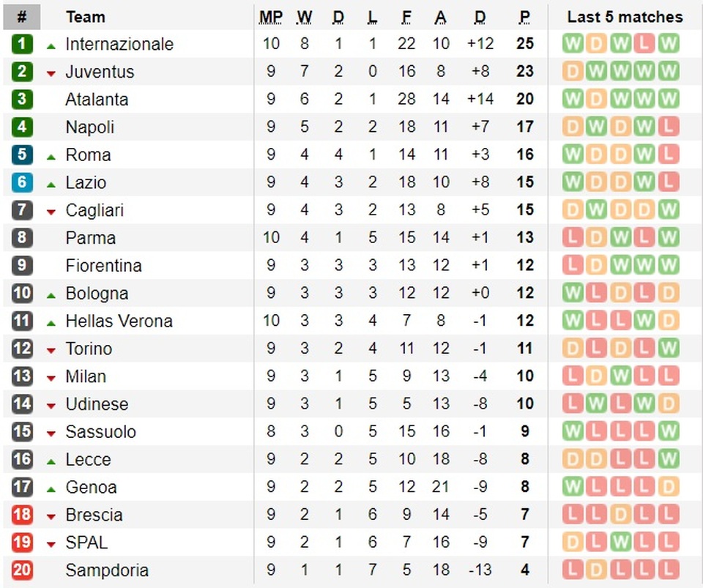703x588 pixels.
Task: Open the Hellas Verona team link
Action: click(119, 321)
